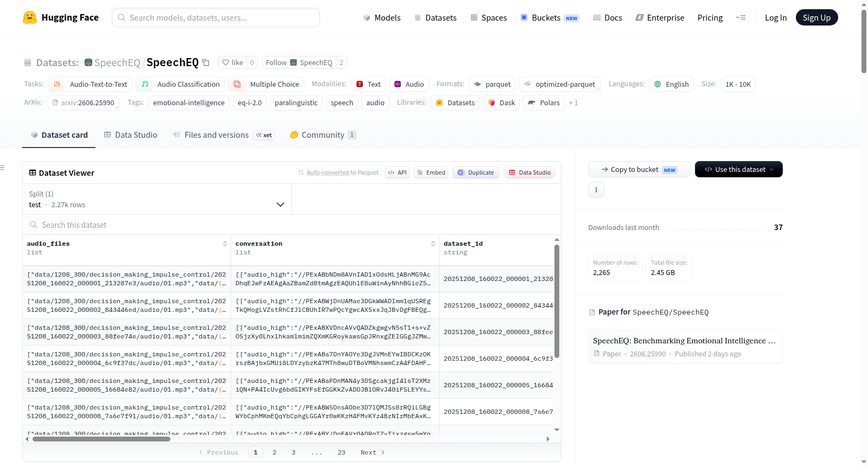Expand the Split test dropdown
The height and width of the screenshot is (467, 868).
(x=157, y=199)
